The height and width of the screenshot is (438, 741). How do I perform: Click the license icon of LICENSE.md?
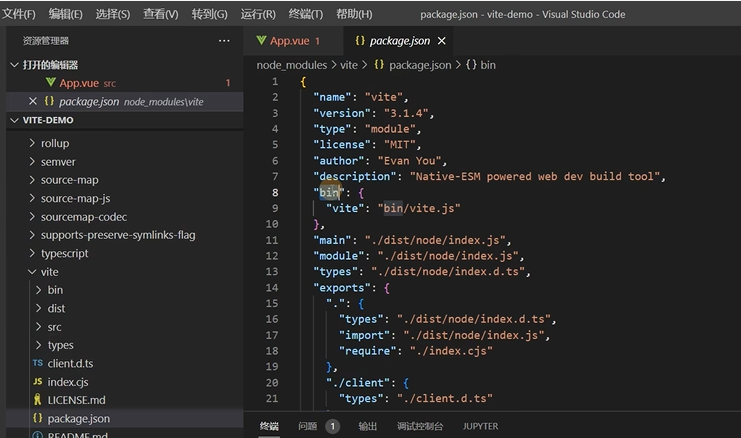click(38, 400)
